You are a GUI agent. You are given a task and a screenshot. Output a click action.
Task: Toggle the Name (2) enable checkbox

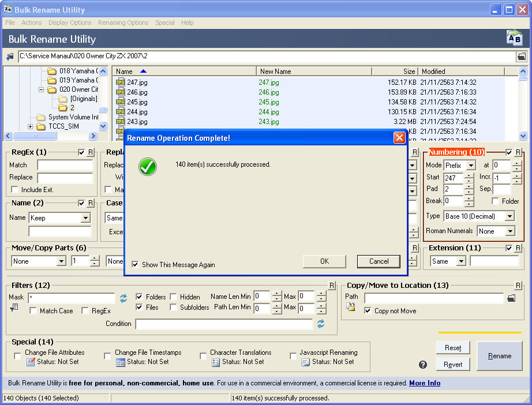tap(81, 203)
